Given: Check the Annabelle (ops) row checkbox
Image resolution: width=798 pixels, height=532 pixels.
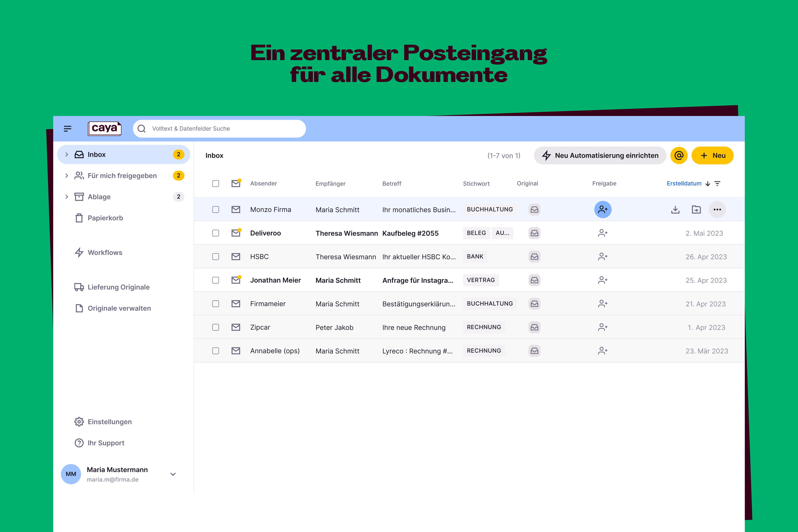Looking at the screenshot, I should (215, 351).
